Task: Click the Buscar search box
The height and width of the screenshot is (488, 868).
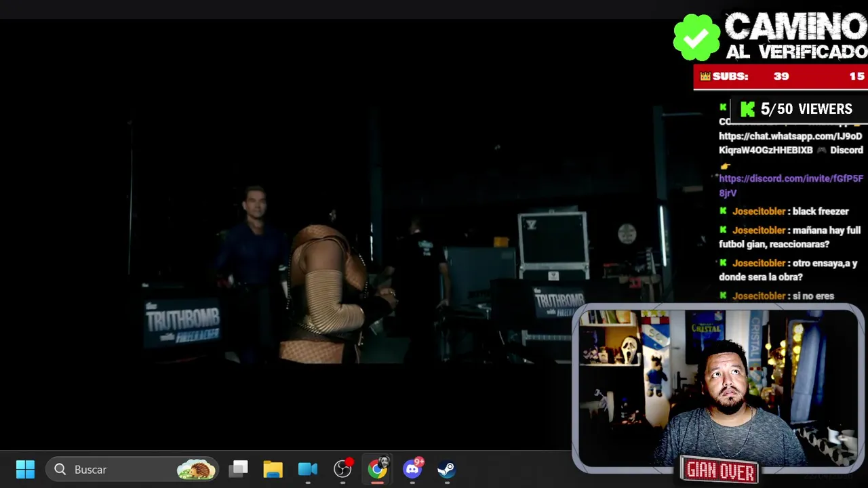Action: click(x=133, y=469)
